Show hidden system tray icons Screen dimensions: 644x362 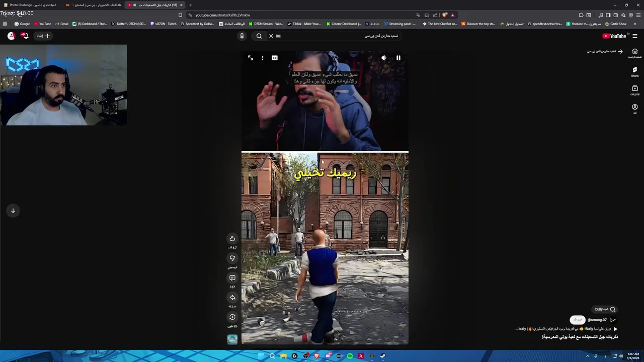click(588, 356)
